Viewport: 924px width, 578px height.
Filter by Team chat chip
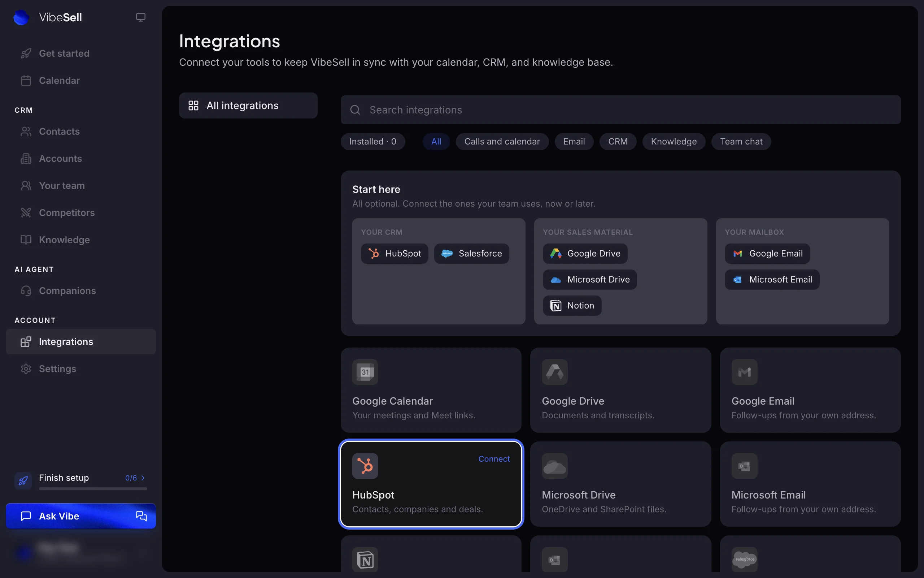click(x=741, y=142)
